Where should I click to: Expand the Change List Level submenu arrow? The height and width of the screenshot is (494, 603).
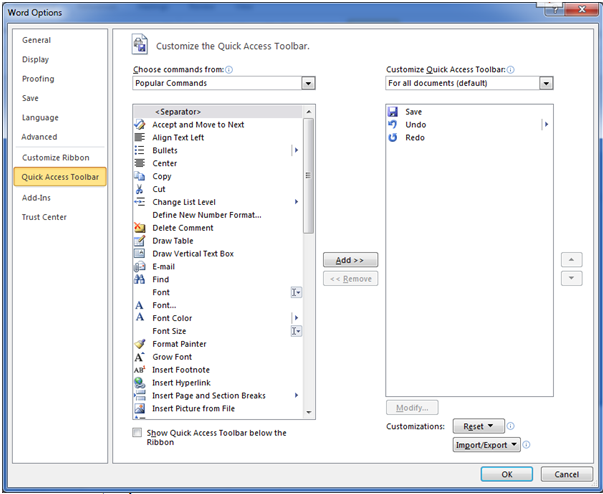click(296, 202)
